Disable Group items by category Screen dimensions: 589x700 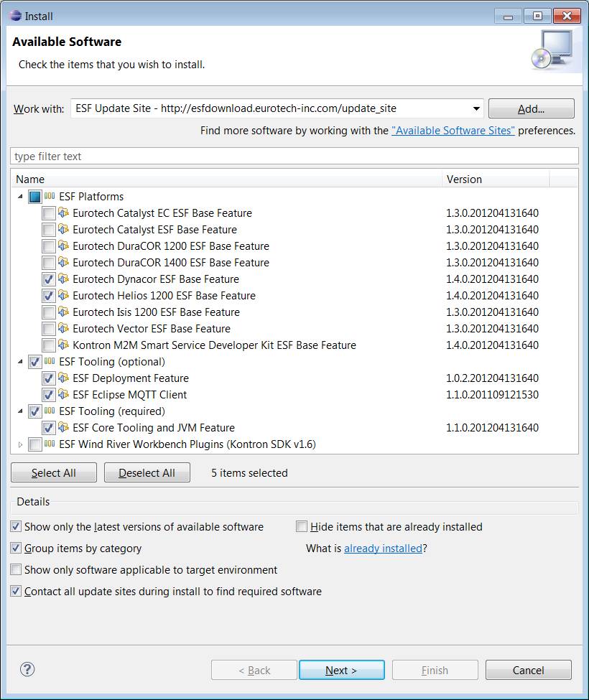[x=16, y=549]
